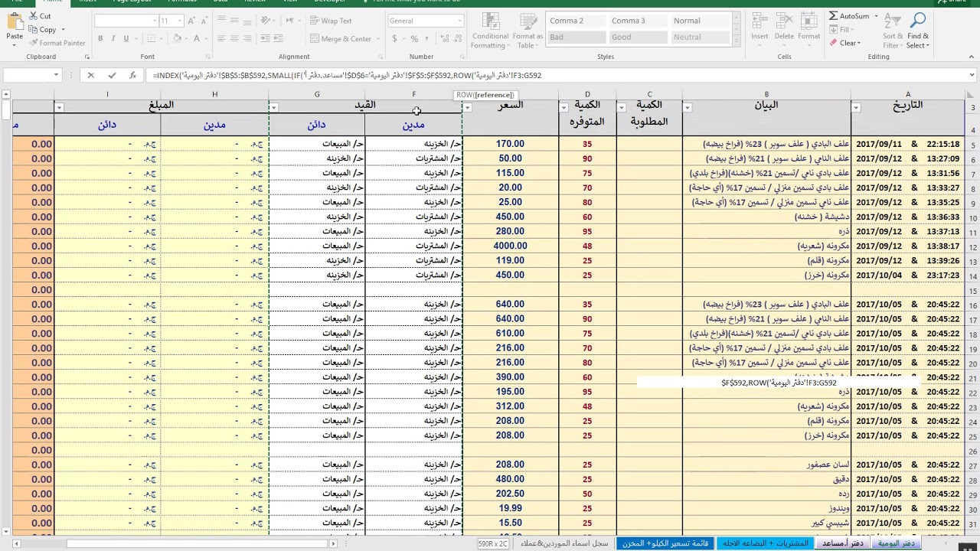Align text to the right
This screenshot has height=551, width=980.
click(x=248, y=39)
